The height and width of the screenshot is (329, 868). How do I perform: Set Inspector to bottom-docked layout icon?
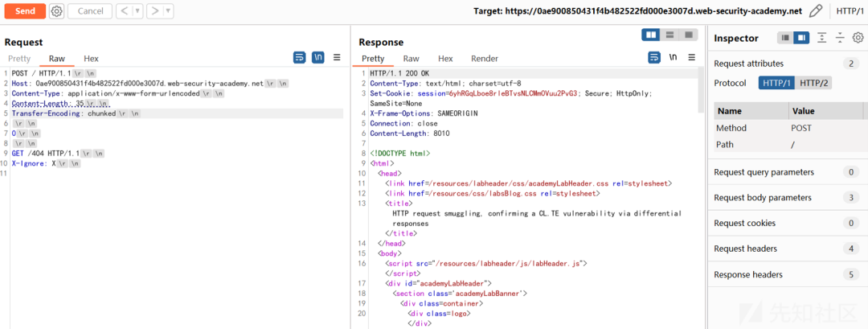pos(785,38)
